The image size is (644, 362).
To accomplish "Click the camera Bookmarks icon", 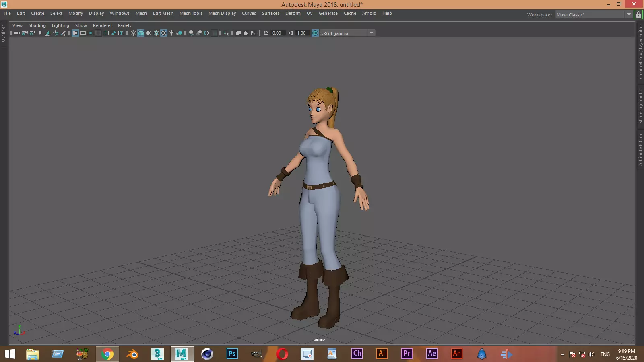I will (40, 33).
